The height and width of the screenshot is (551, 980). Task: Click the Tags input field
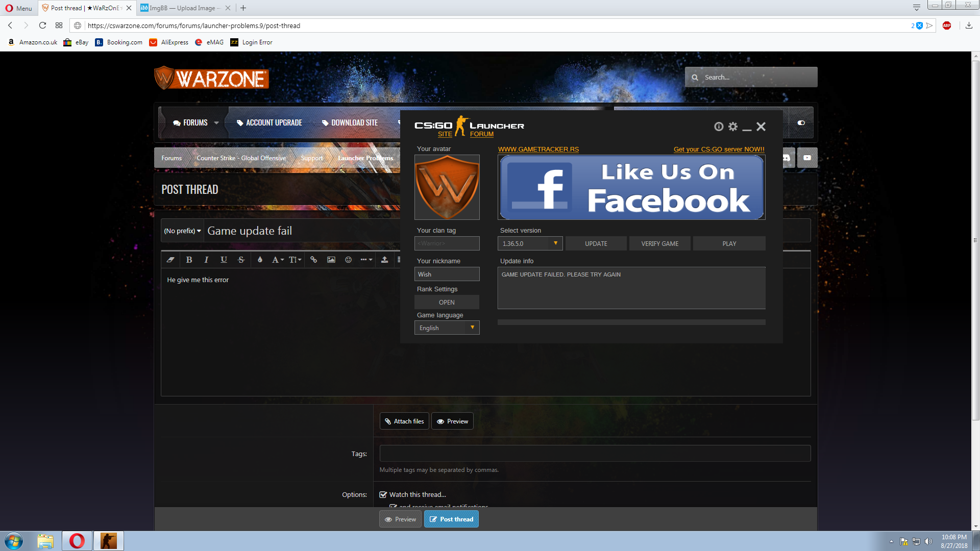(595, 453)
